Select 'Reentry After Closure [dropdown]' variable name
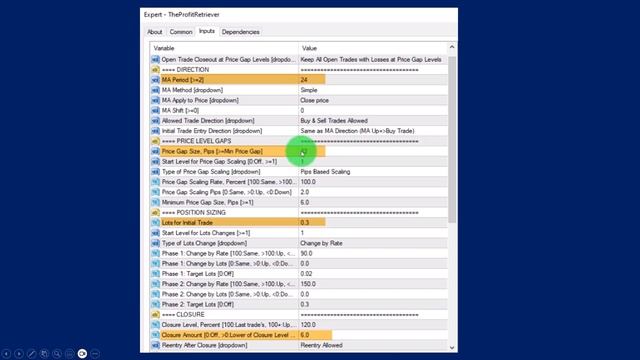Image resolution: width=640 pixels, height=360 pixels. [x=204, y=345]
